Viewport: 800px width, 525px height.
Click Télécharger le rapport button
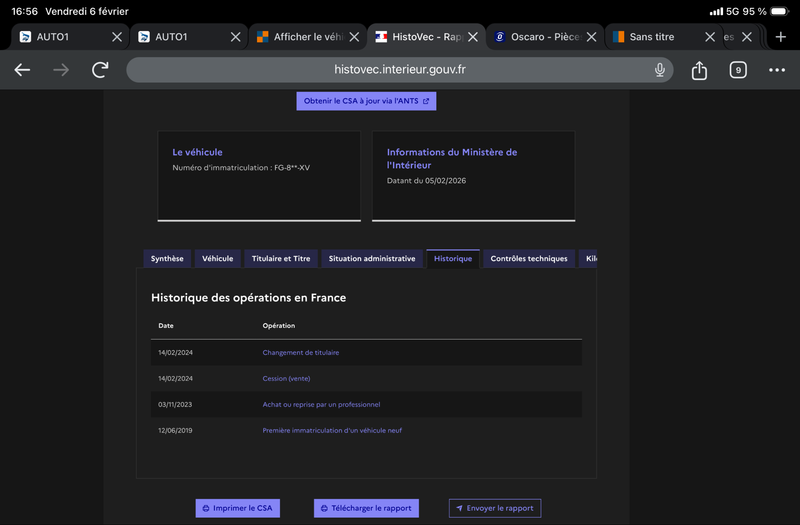point(366,508)
